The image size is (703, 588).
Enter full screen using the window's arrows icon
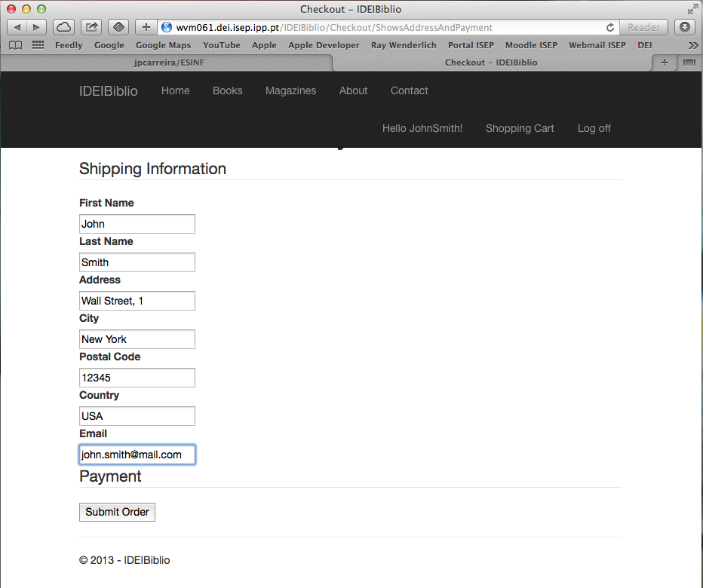click(x=692, y=9)
